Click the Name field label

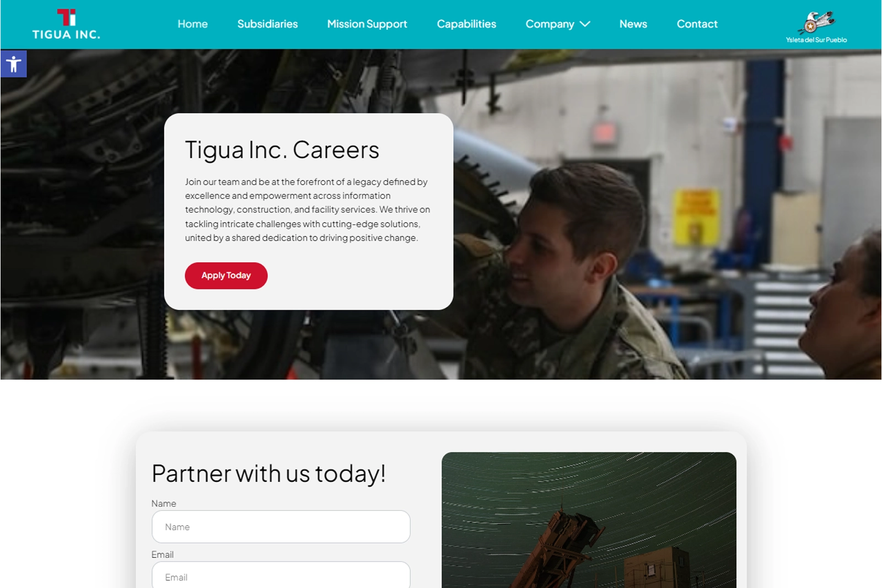[164, 504]
